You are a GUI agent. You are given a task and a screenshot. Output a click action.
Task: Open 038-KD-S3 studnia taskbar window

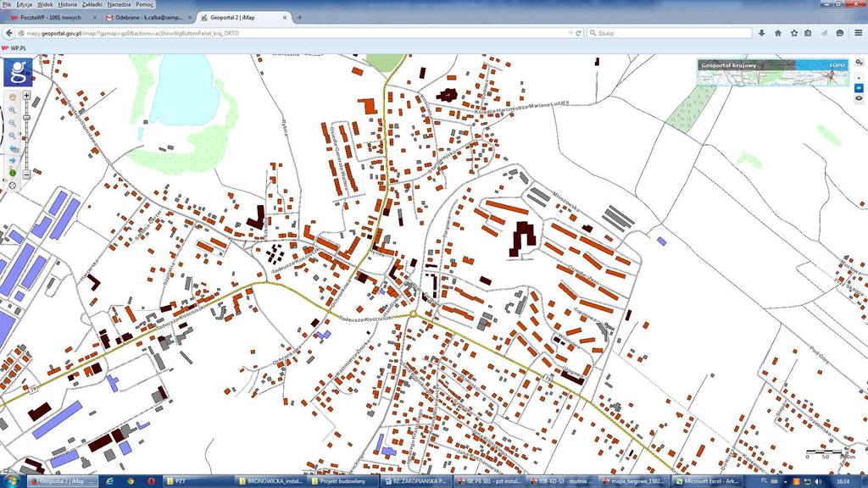pyautogui.click(x=561, y=481)
